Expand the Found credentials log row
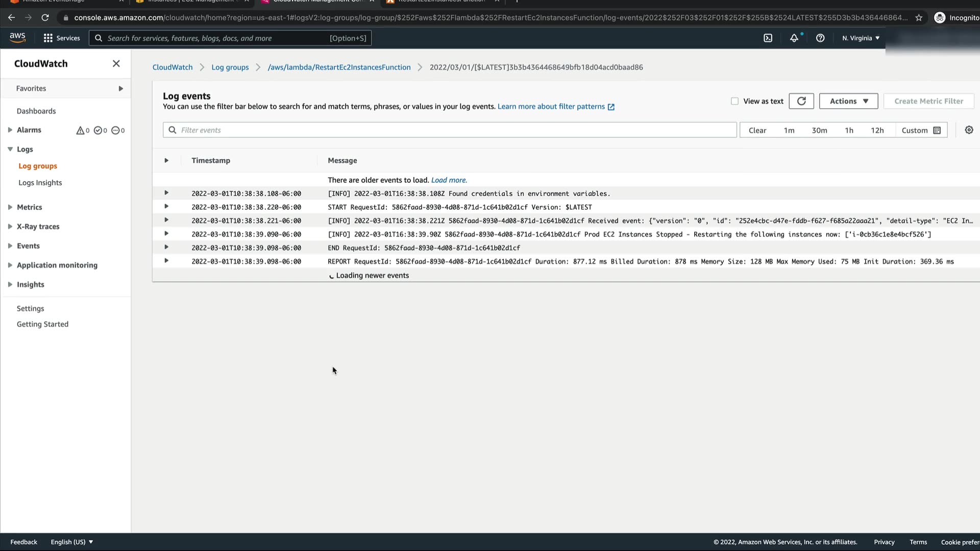The width and height of the screenshot is (980, 551). tap(166, 193)
